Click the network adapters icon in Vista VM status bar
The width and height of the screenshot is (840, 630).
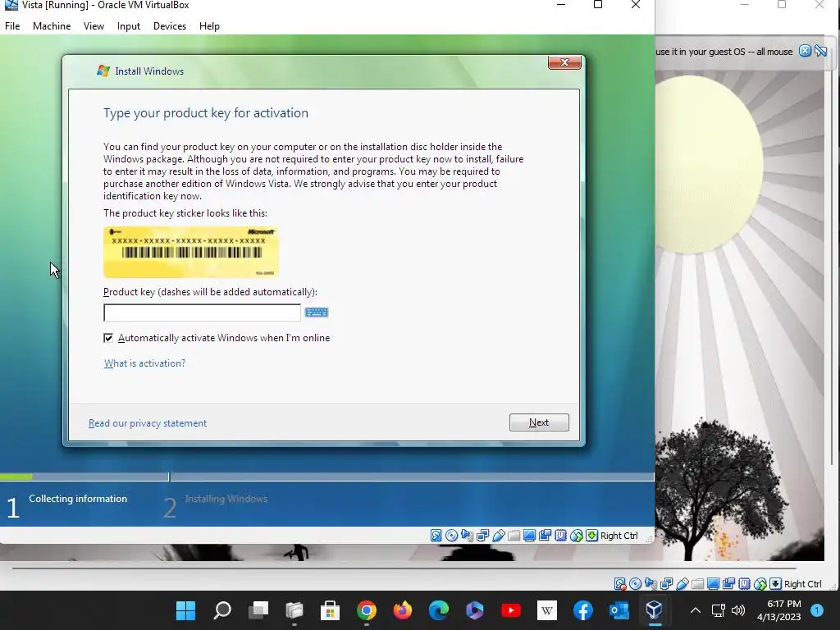482,535
